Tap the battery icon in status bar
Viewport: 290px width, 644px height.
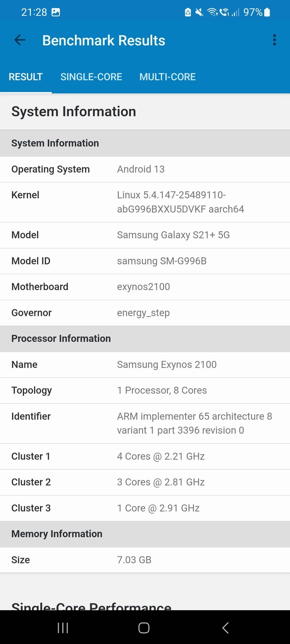(x=267, y=12)
